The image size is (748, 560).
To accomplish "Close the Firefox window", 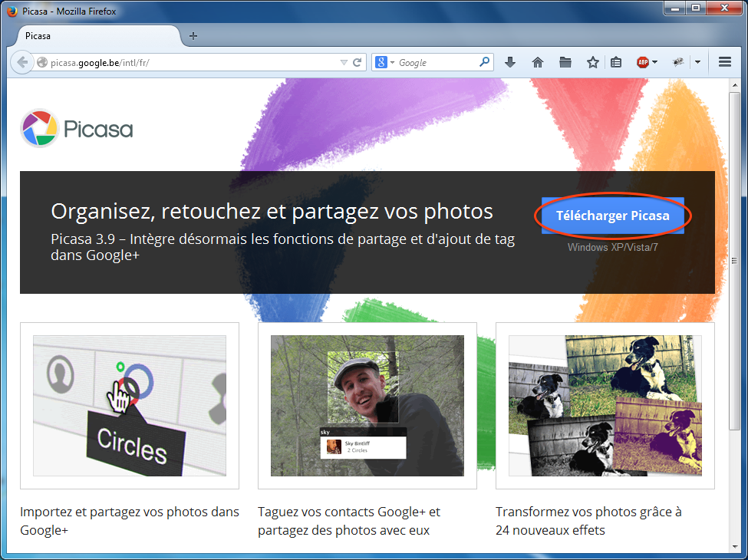I will [724, 8].
